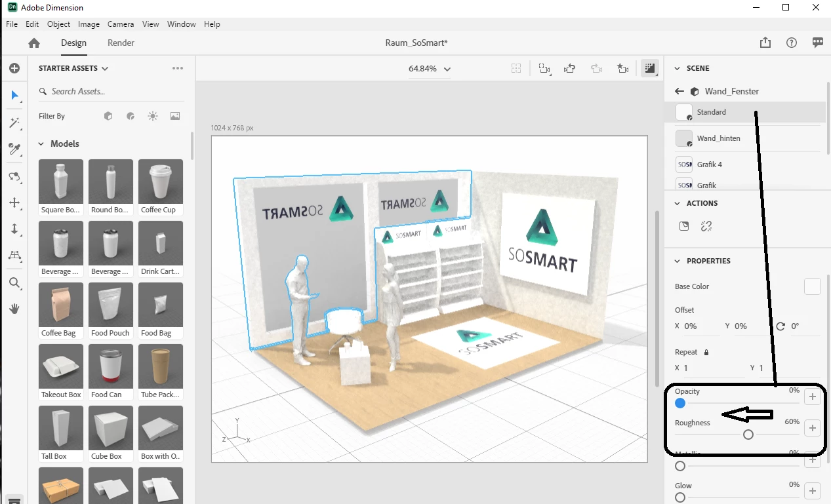Choose the Dolly camera tool
831x504 pixels.
pos(14,229)
